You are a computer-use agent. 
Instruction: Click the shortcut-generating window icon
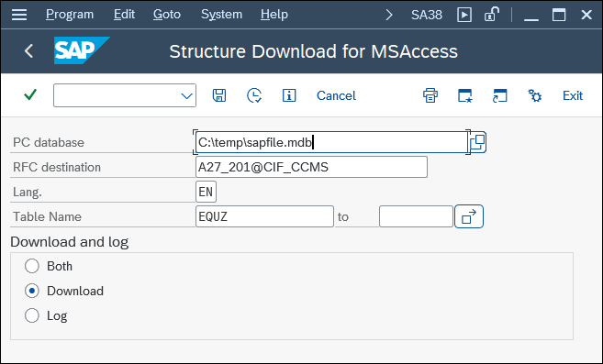499,95
